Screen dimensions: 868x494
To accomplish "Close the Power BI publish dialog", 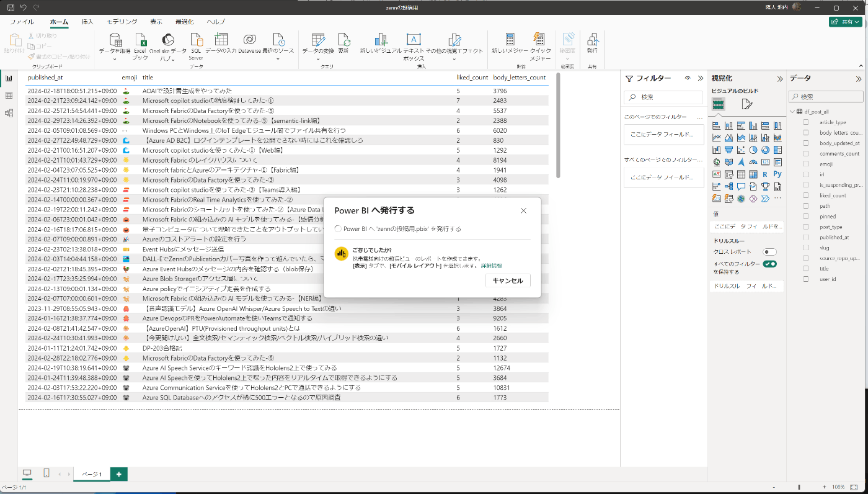I will pyautogui.click(x=523, y=210).
